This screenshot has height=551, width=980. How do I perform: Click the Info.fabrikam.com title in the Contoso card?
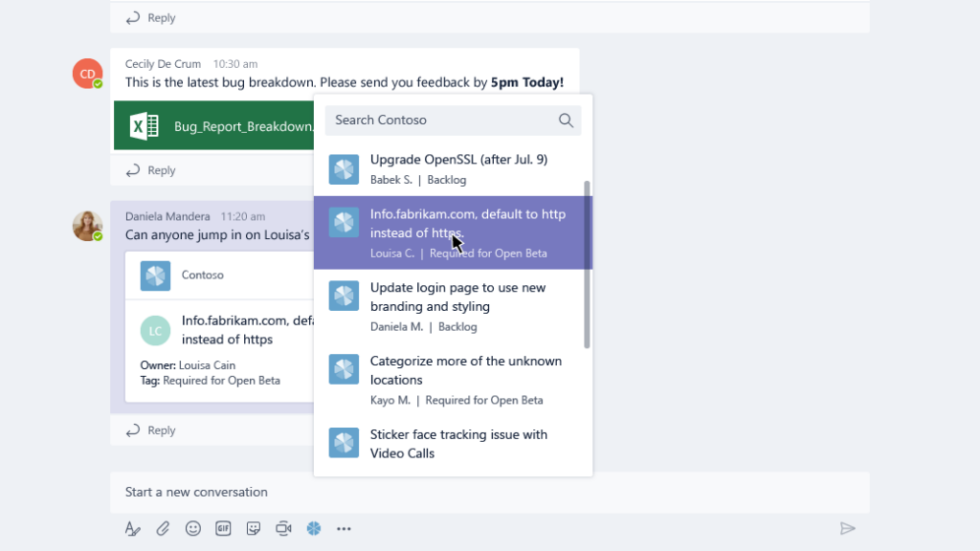(x=248, y=330)
